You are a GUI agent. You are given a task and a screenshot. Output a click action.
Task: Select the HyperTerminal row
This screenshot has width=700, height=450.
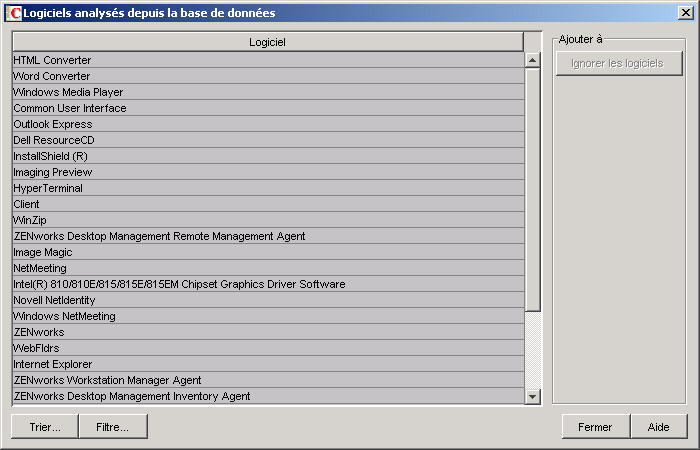pyautogui.click(x=268, y=188)
